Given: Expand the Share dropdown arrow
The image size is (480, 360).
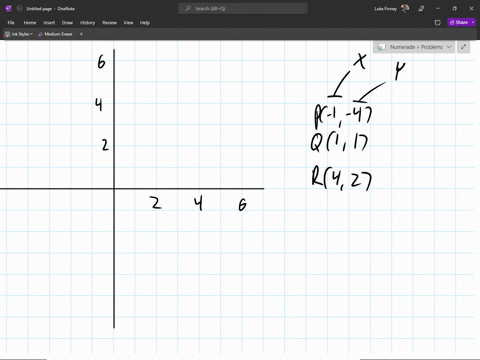Looking at the screenshot, I should [x=473, y=22].
